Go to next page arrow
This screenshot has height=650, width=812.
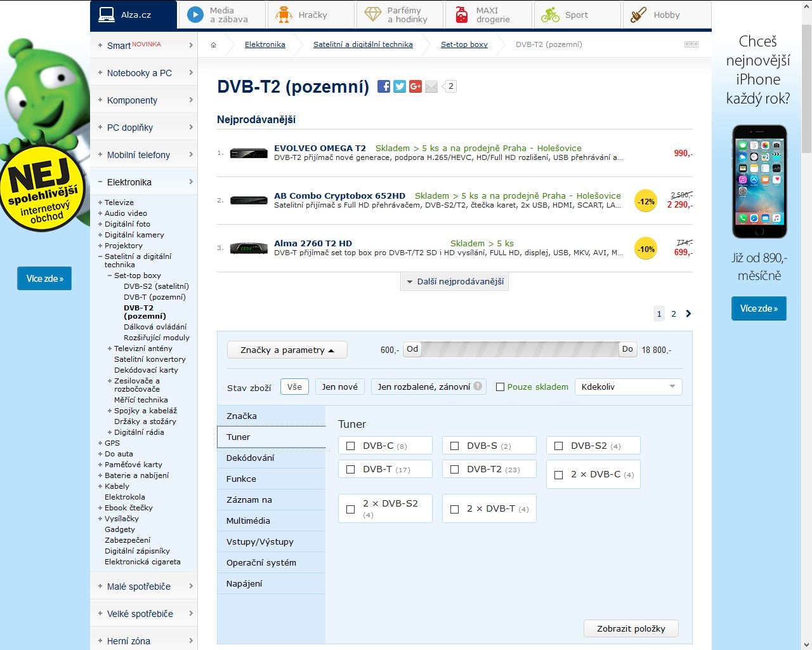[688, 314]
